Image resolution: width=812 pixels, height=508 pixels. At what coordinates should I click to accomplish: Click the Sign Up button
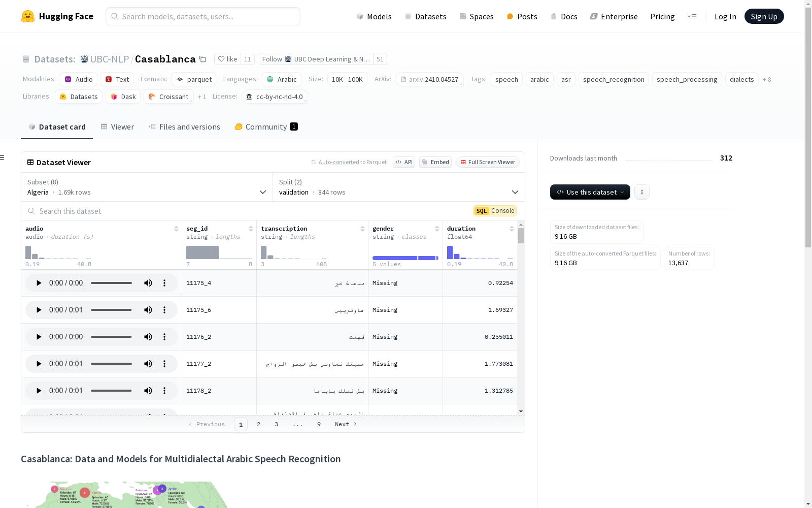pyautogui.click(x=764, y=16)
